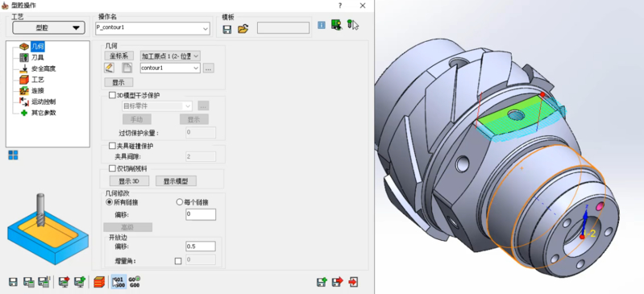644x294 pixels.
Task: Select the 每个链接 radio button
Action: point(179,202)
